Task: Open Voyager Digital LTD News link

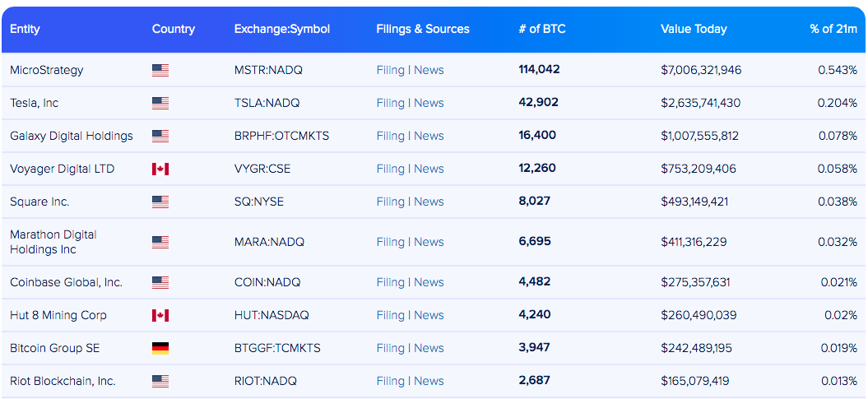Action: click(x=429, y=169)
